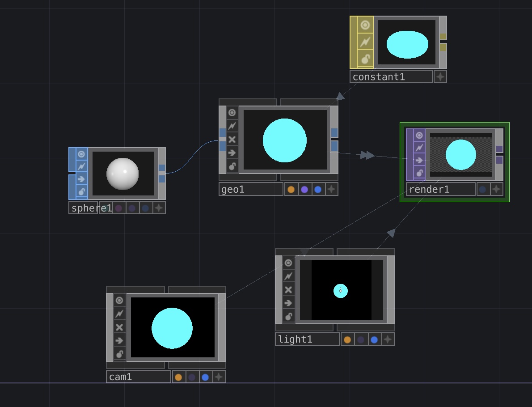
Task: Click the circle viewer flag on geo1
Action: (232, 112)
